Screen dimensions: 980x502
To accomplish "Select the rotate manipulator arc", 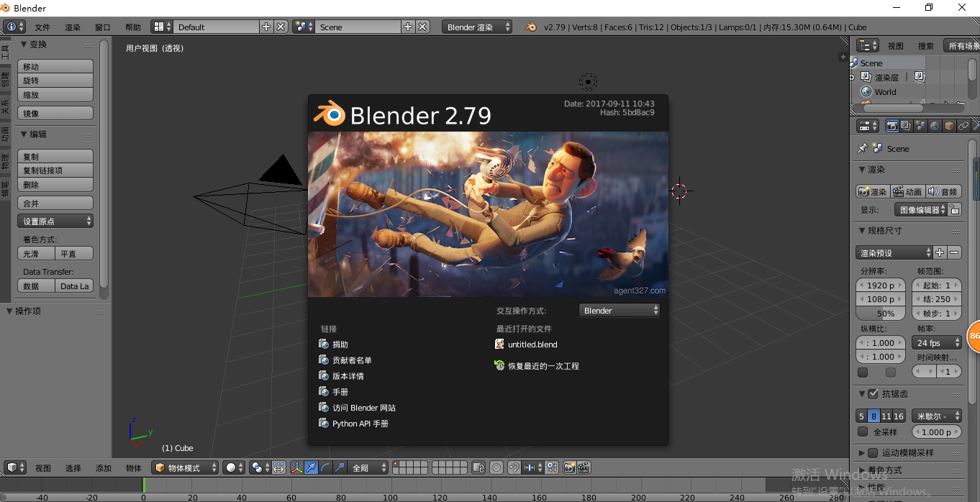I will tap(325, 467).
